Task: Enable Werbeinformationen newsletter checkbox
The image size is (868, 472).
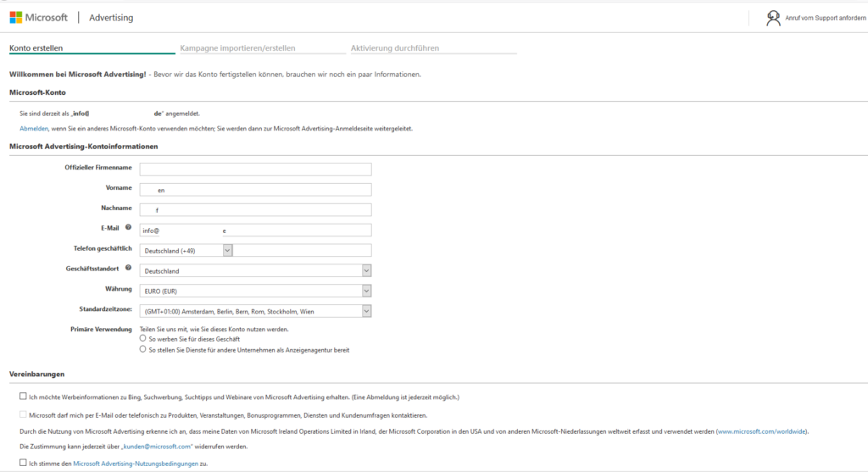Action: pos(22,396)
